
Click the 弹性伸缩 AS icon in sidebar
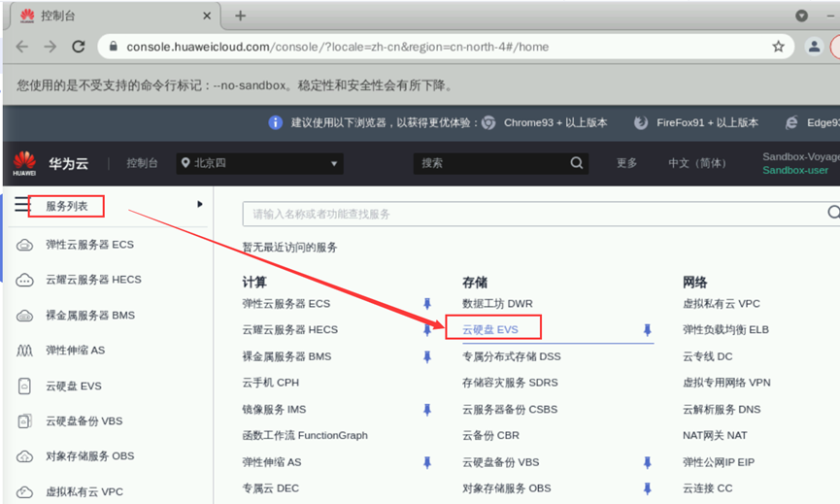pos(24,351)
